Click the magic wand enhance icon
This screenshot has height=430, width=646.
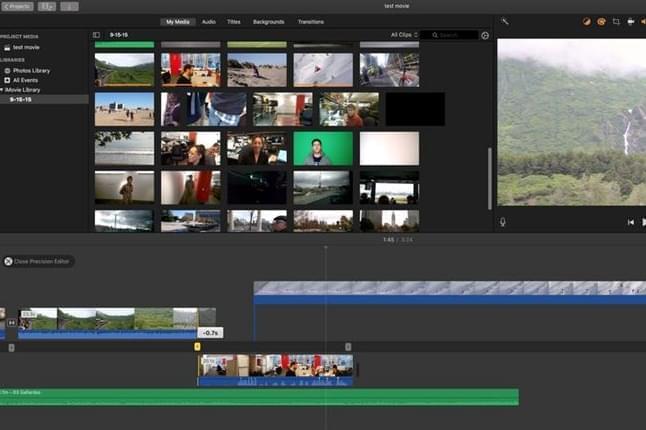505,21
